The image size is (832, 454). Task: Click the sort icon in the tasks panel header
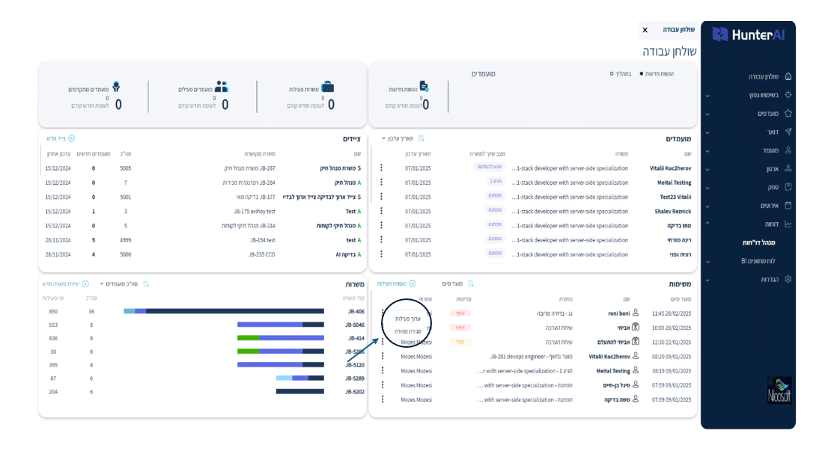pyautogui.click(x=471, y=284)
